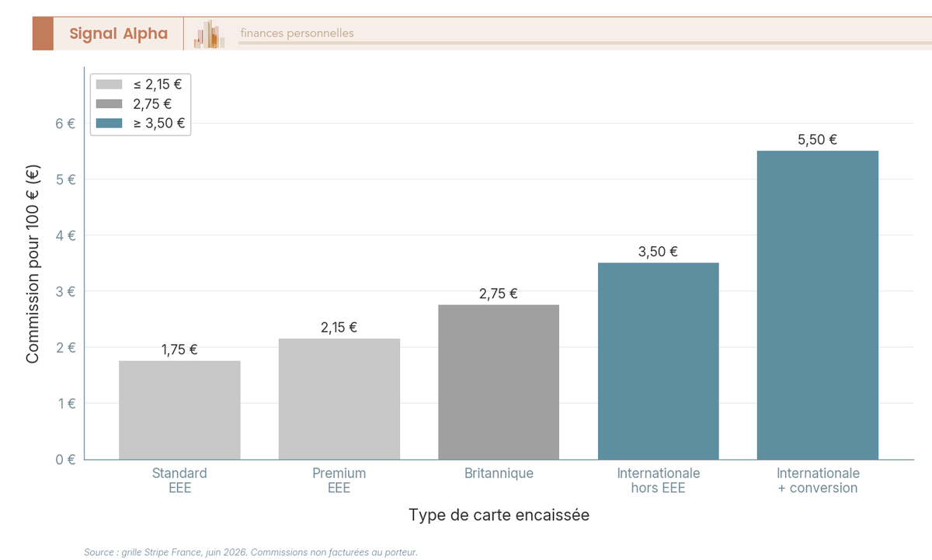Click the '5,50 €' value label
The width and height of the screenshot is (932, 560).
point(818,140)
